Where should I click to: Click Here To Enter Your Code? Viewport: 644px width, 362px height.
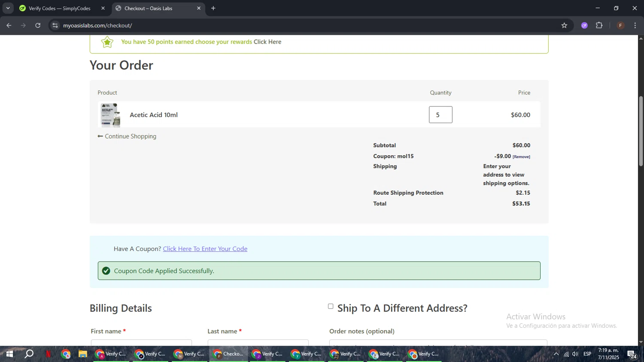tap(205, 249)
